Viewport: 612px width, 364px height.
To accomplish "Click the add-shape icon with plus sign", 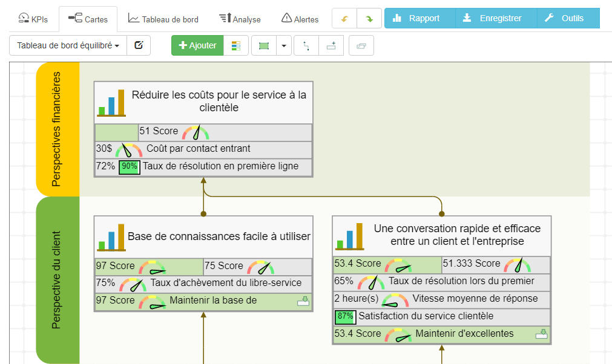I will pyautogui.click(x=331, y=45).
